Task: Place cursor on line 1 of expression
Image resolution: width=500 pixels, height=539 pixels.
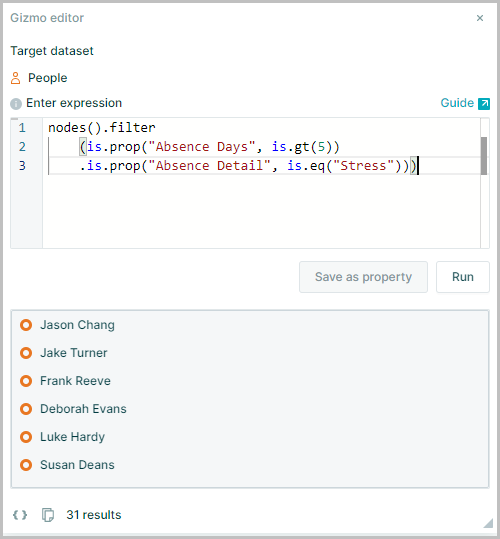Action: tap(102, 128)
